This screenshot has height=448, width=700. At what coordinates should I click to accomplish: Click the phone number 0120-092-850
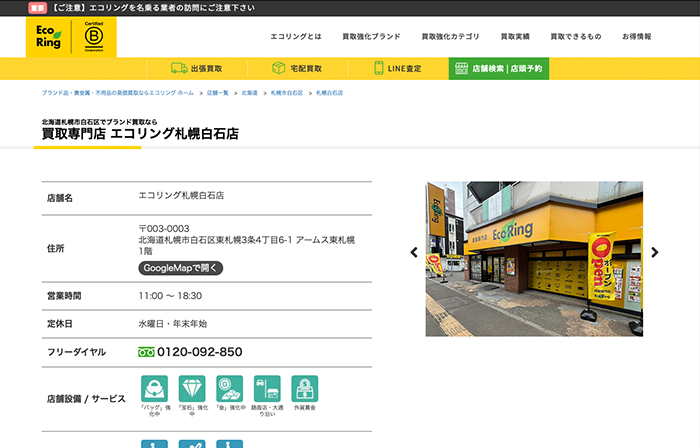point(200,352)
